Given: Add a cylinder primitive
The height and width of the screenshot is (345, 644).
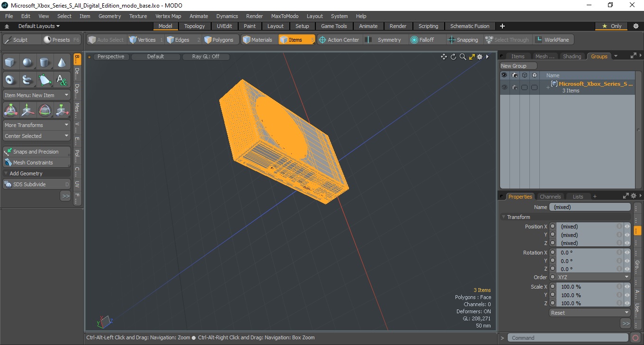Looking at the screenshot, I should (45, 62).
